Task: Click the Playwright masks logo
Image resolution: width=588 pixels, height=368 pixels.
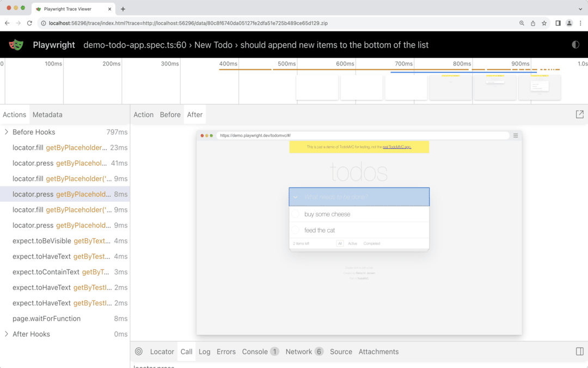Action: coord(16,45)
